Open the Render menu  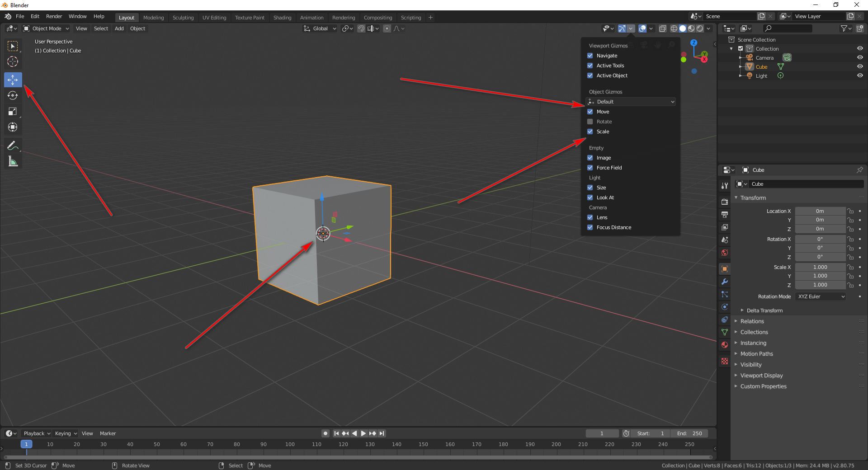(x=54, y=16)
